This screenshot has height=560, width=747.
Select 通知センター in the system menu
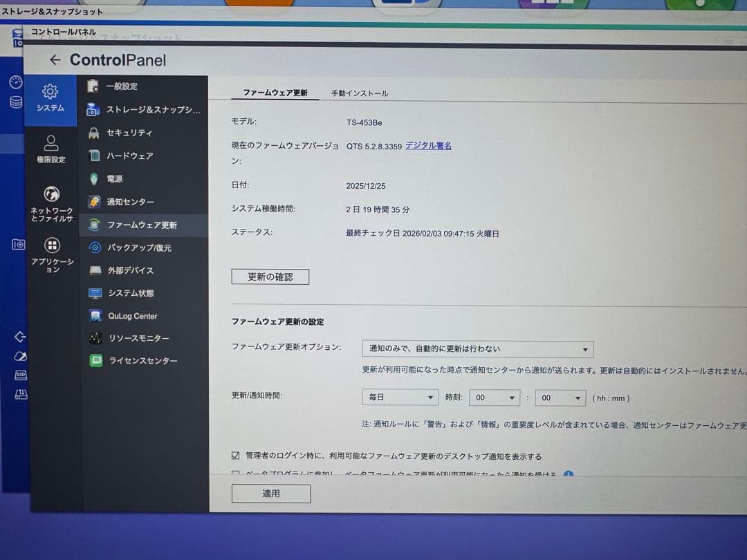[x=131, y=202]
